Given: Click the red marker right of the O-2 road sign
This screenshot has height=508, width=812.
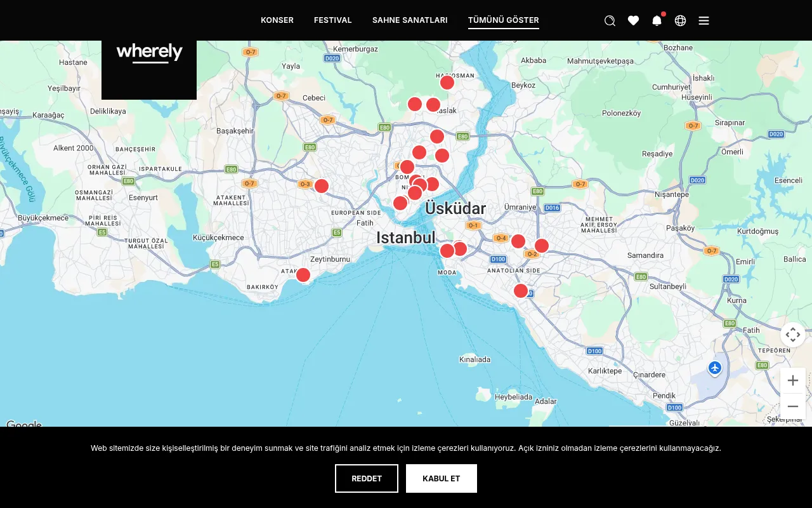Looking at the screenshot, I should click(542, 246).
